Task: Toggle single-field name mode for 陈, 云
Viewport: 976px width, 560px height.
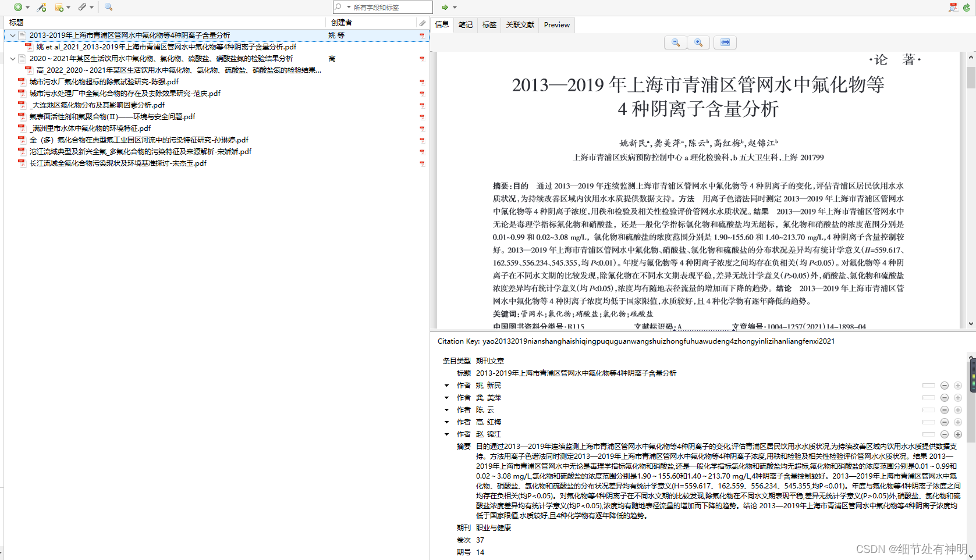Action: click(928, 410)
